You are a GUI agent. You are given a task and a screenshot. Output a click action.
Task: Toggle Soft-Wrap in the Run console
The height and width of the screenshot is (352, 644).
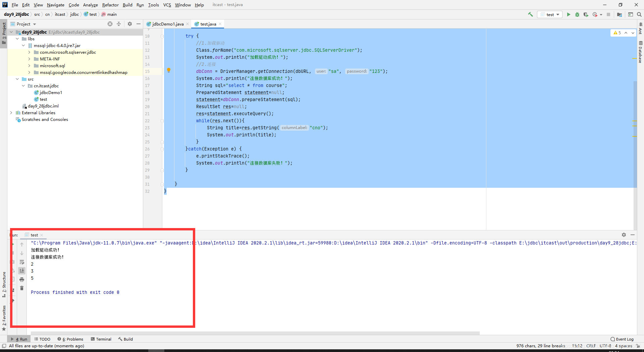[x=22, y=262]
